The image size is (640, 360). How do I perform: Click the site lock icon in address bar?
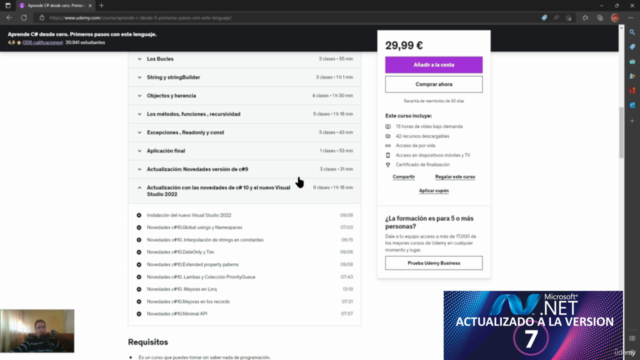tap(42, 18)
